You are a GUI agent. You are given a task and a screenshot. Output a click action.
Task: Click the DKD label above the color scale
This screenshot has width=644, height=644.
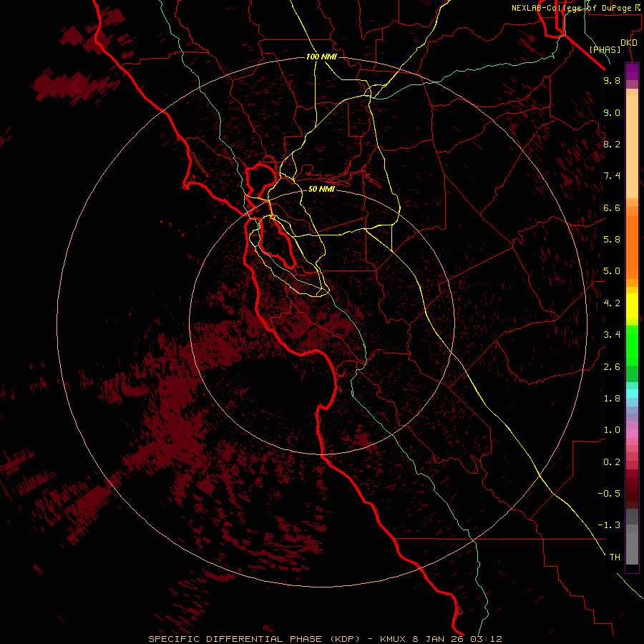(629, 43)
